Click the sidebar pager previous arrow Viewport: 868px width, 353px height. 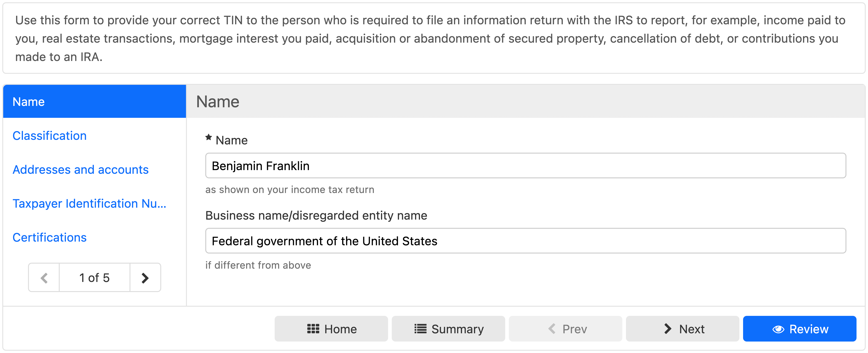coord(44,278)
